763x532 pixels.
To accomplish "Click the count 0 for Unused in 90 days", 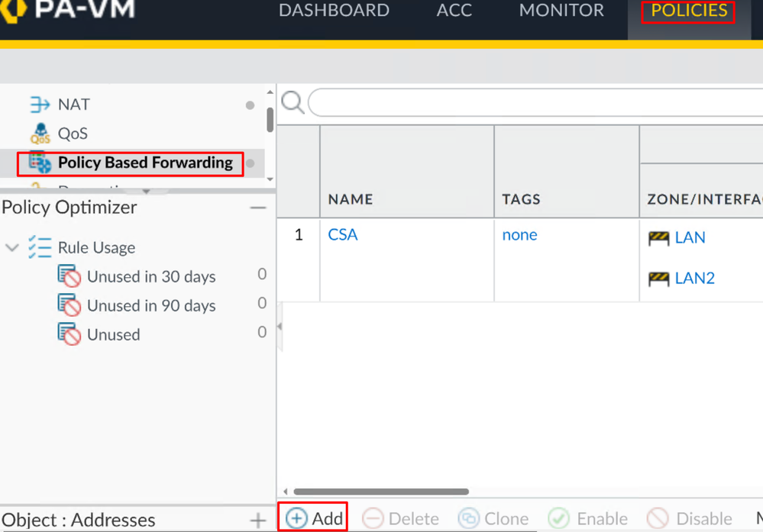I will (x=262, y=304).
